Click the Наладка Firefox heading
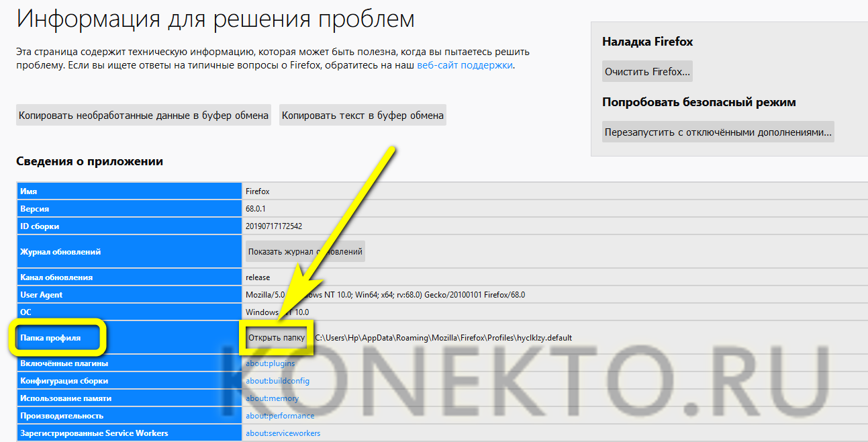 647,42
